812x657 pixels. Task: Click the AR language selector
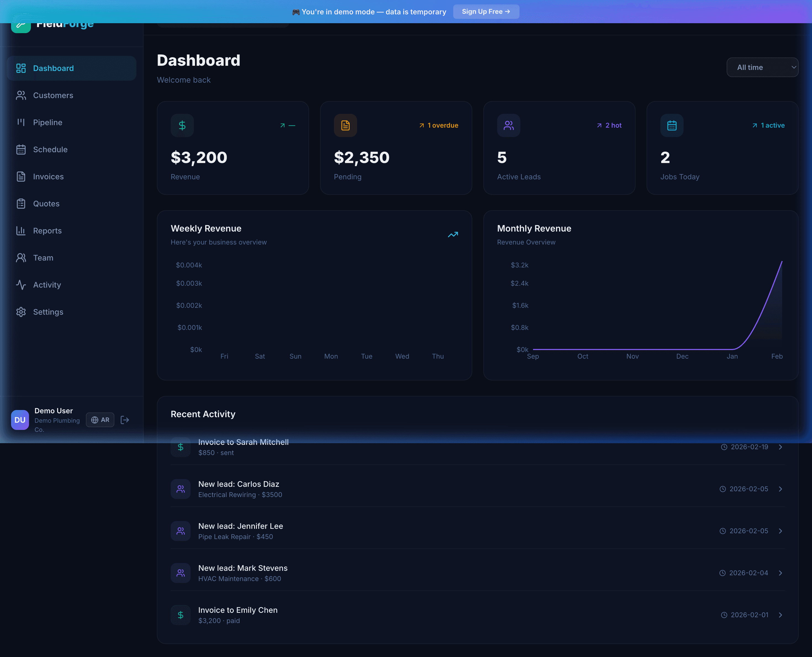point(100,420)
